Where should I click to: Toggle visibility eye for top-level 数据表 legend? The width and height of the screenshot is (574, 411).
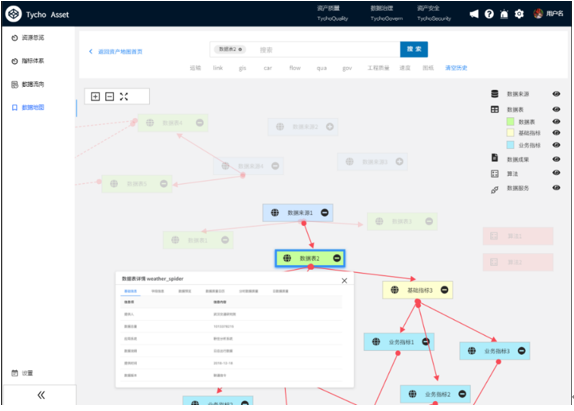[556, 109]
